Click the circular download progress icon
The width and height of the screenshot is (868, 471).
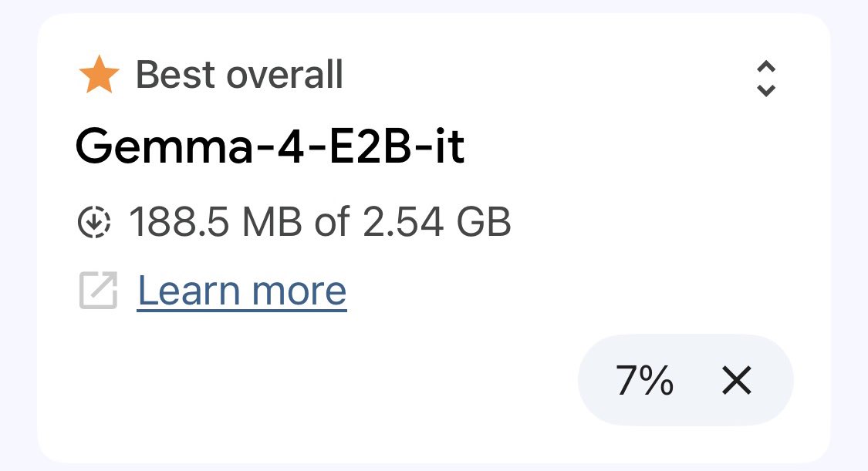click(x=94, y=223)
